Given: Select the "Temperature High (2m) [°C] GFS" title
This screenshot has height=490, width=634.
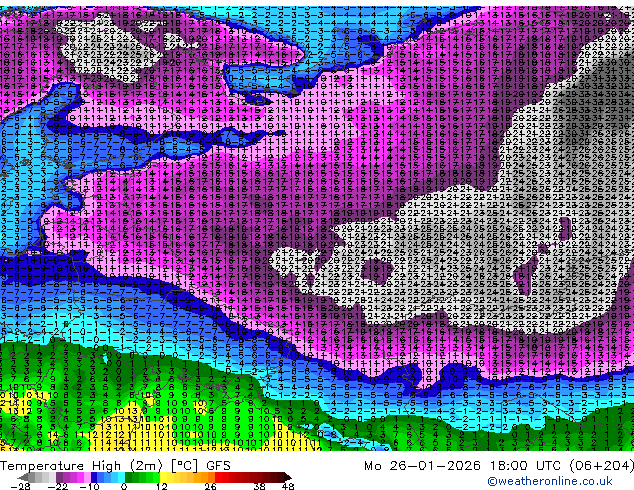Looking at the screenshot, I should [115, 466].
